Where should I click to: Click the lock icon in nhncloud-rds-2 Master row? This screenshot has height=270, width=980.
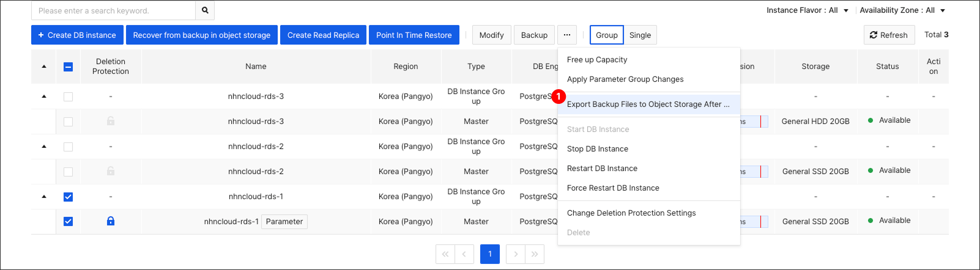tap(111, 171)
